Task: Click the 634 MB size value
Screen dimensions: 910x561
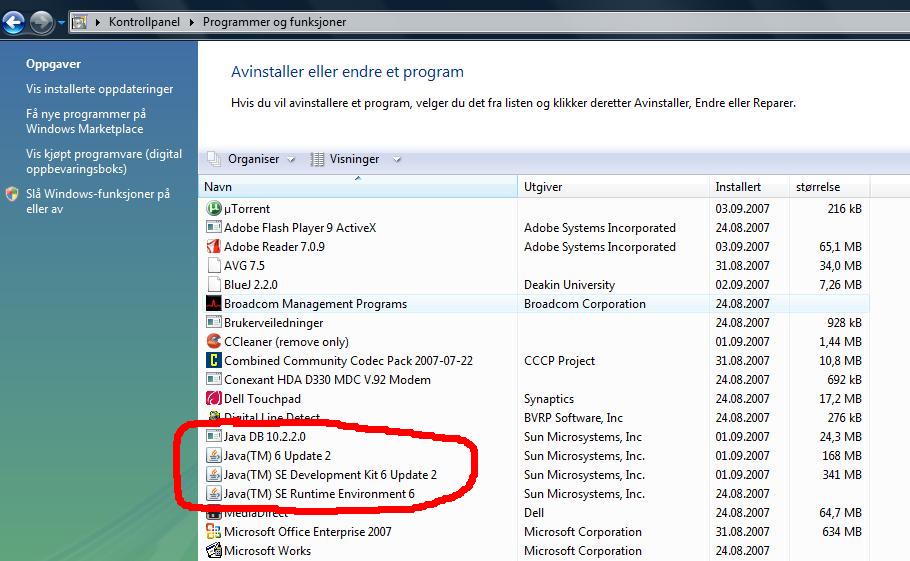Action: tap(842, 531)
